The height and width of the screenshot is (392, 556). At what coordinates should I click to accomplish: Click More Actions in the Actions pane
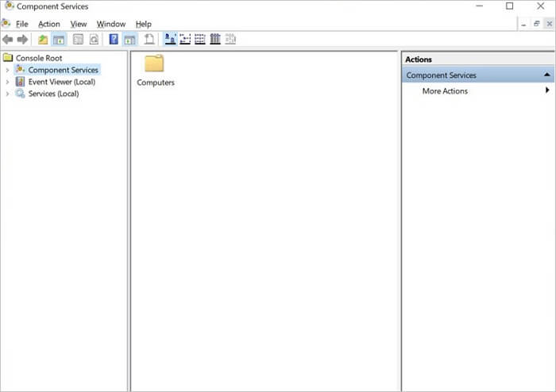(445, 91)
